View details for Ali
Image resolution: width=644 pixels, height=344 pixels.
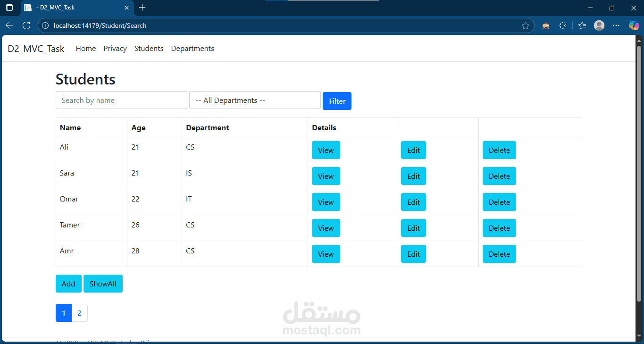[x=326, y=150]
